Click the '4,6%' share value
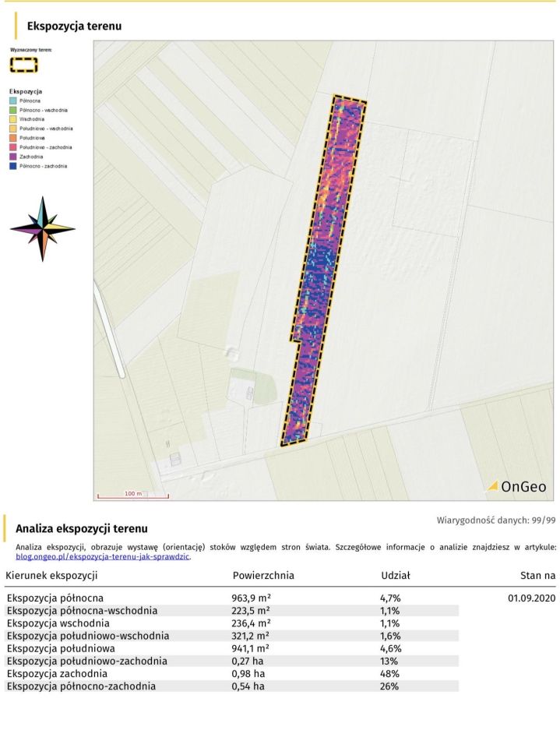 coord(391,649)
